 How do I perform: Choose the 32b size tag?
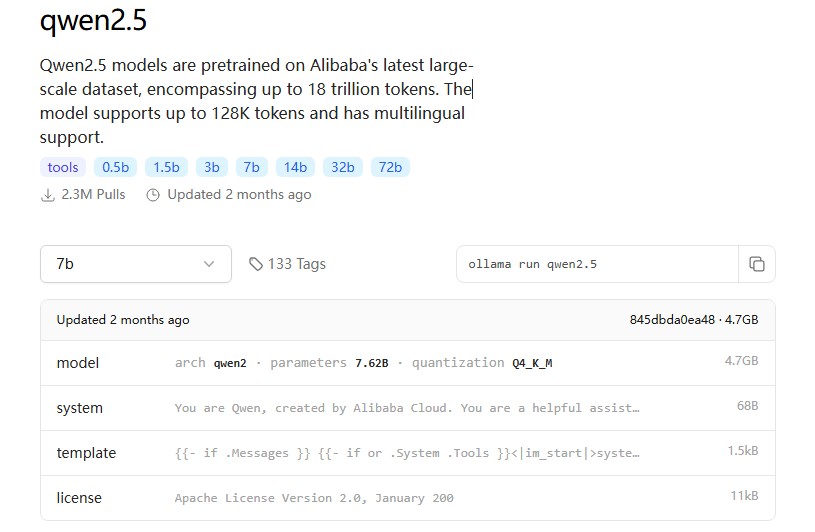tap(343, 167)
